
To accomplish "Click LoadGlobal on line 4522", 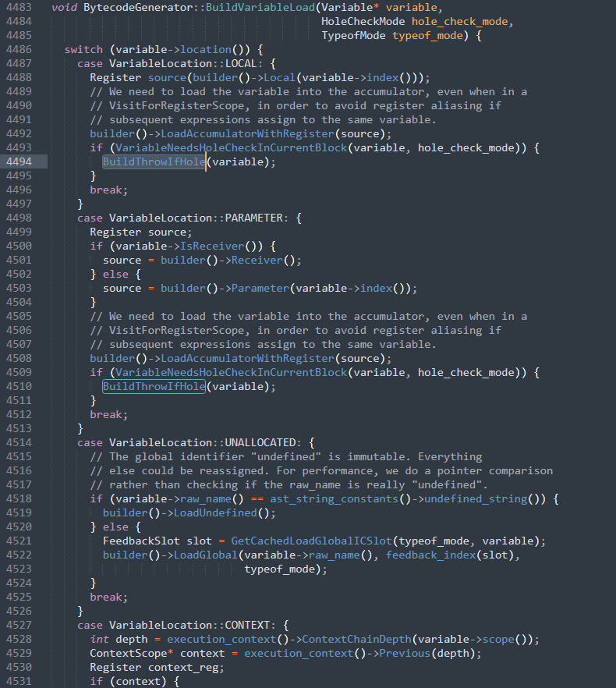I will click(x=206, y=555).
